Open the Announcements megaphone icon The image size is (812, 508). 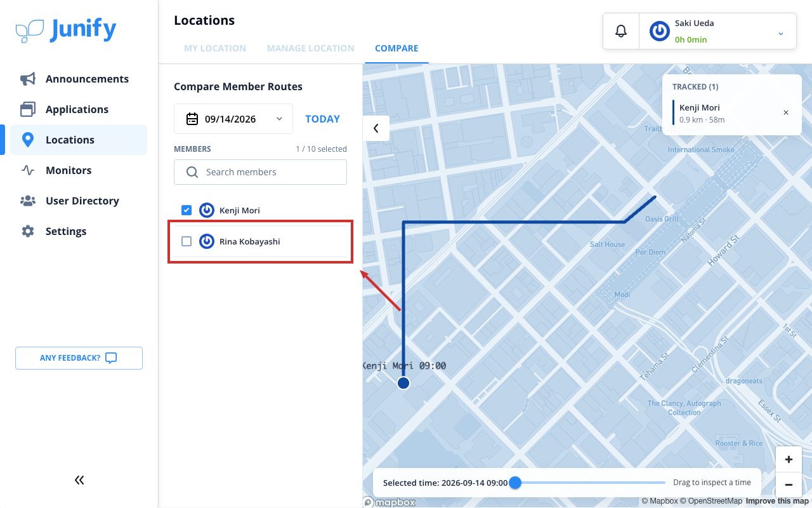[28, 79]
